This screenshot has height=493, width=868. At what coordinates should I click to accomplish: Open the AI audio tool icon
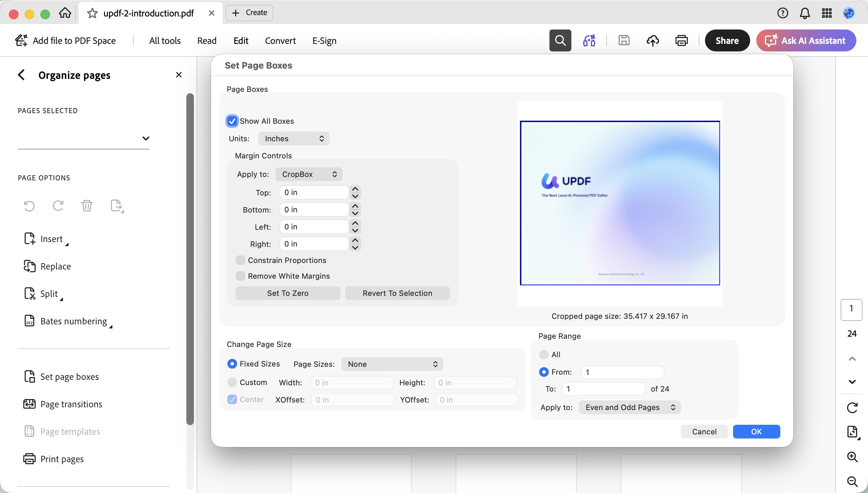click(590, 40)
